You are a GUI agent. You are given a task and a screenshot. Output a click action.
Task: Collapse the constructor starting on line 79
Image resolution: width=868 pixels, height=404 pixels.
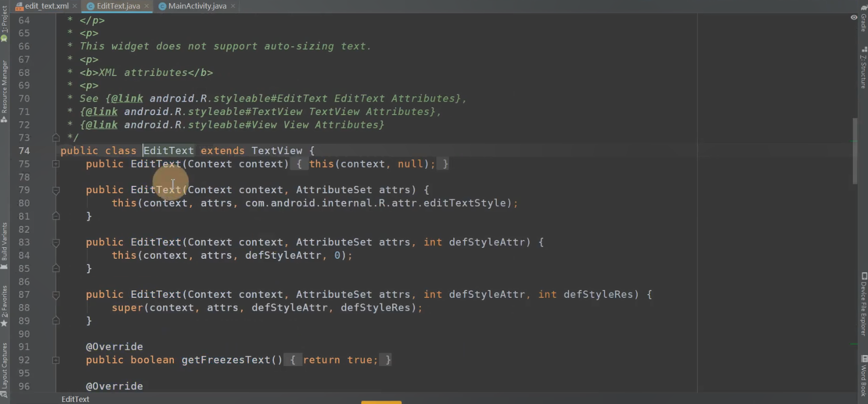tap(56, 191)
